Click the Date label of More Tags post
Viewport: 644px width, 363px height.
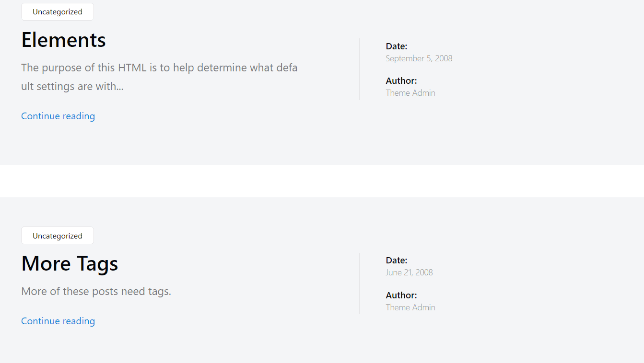click(397, 261)
